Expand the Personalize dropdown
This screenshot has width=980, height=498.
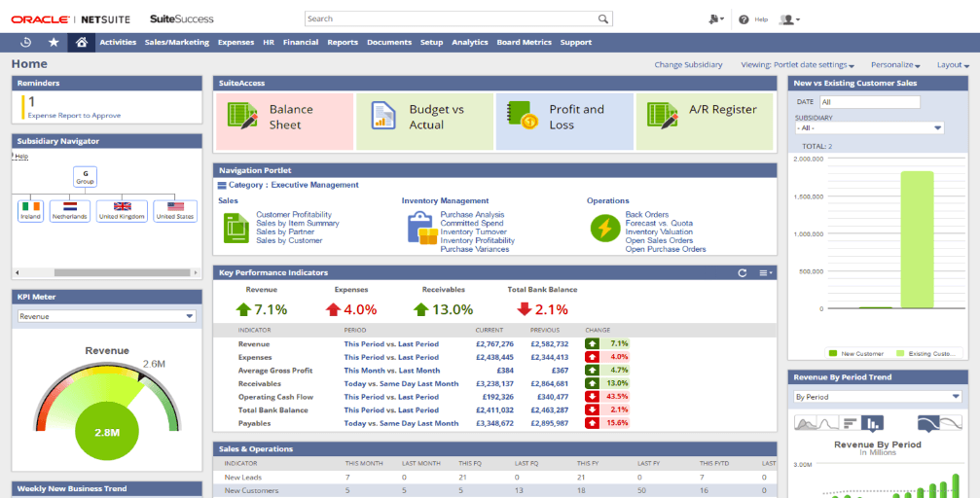pos(895,65)
